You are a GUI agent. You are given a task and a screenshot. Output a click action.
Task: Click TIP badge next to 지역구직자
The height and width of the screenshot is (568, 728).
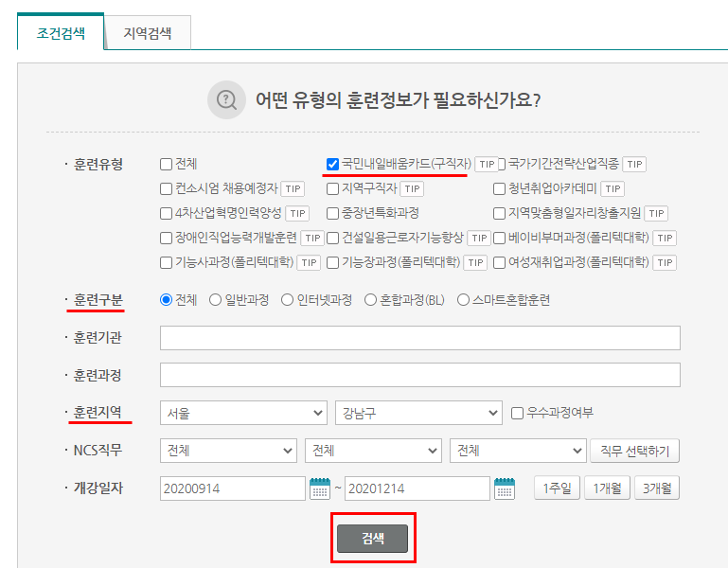[412, 188]
